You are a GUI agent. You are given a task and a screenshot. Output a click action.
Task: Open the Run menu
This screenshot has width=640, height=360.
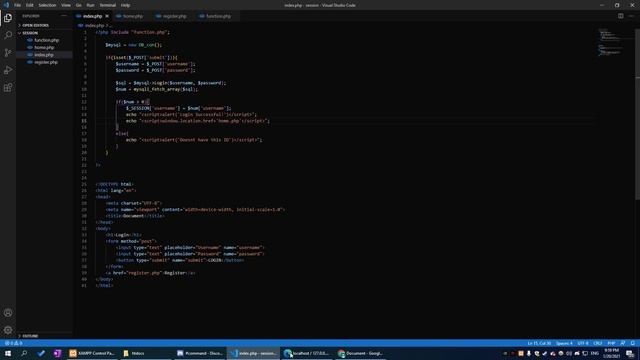pos(90,5)
